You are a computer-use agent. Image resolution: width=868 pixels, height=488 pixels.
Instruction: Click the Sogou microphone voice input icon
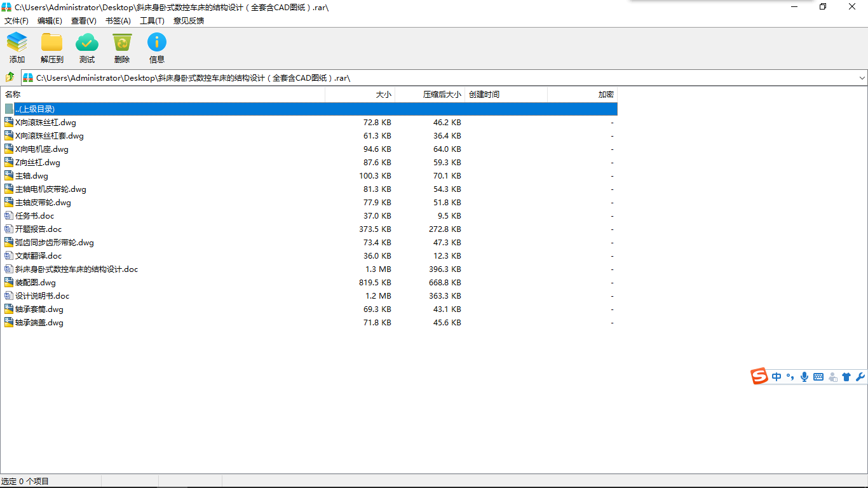(804, 377)
